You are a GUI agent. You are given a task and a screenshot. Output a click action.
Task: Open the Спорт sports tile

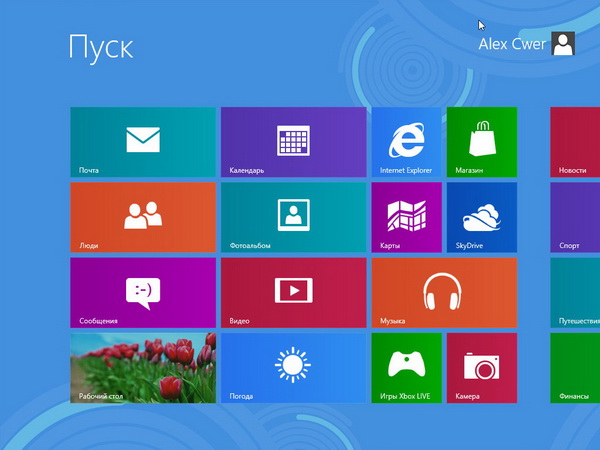(575, 217)
